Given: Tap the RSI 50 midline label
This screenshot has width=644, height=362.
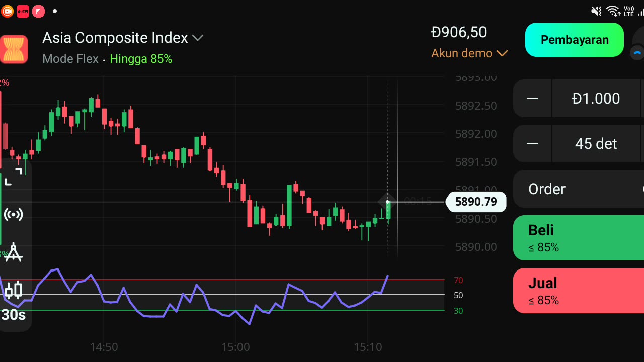Looking at the screenshot, I should 458,295.
